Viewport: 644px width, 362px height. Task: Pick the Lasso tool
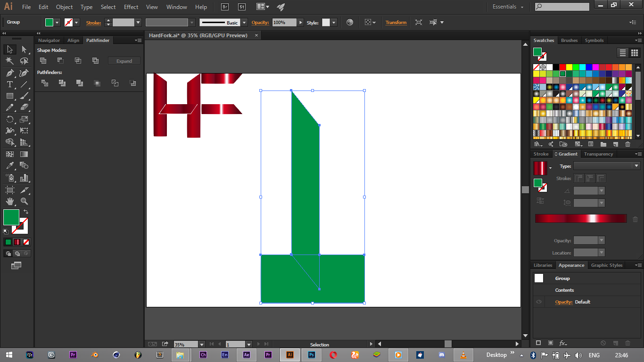pyautogui.click(x=24, y=61)
